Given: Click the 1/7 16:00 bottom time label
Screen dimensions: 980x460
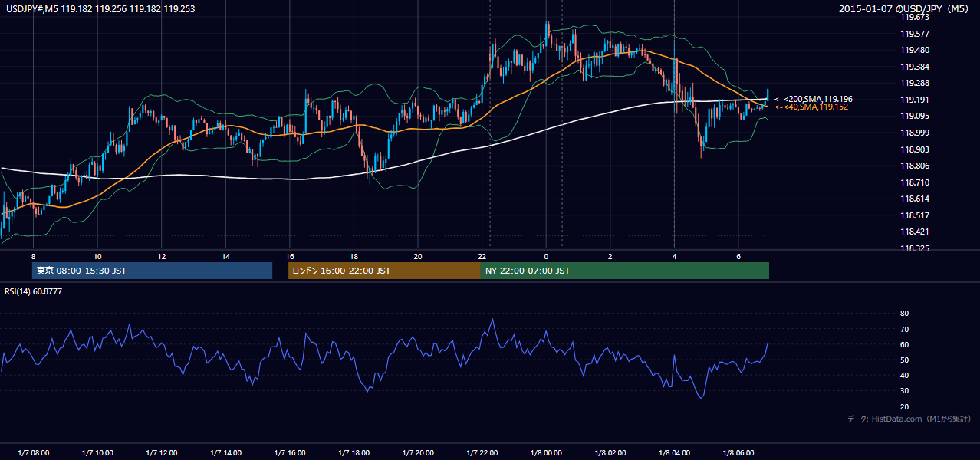Looking at the screenshot, I should [289, 453].
